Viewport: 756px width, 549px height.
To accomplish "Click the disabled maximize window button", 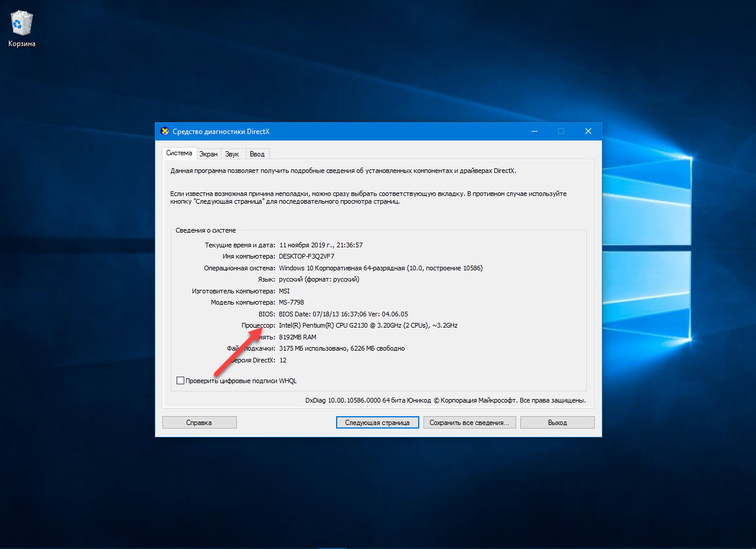I will pyautogui.click(x=561, y=131).
